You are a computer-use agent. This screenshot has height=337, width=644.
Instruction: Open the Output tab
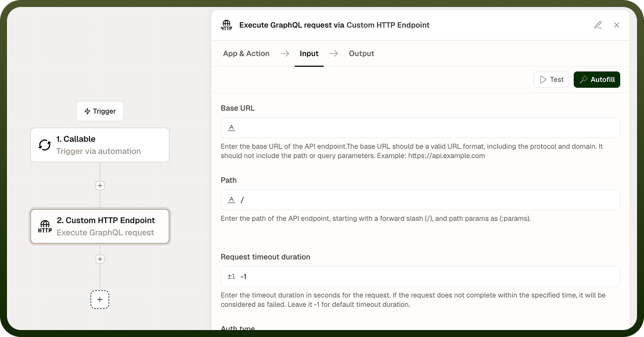pos(361,53)
